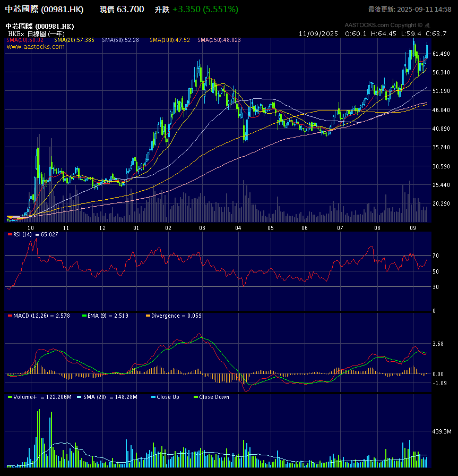This screenshot has width=458, height=476.
Task: Click the EMA (9) = 2.519 reading
Action: (108, 316)
